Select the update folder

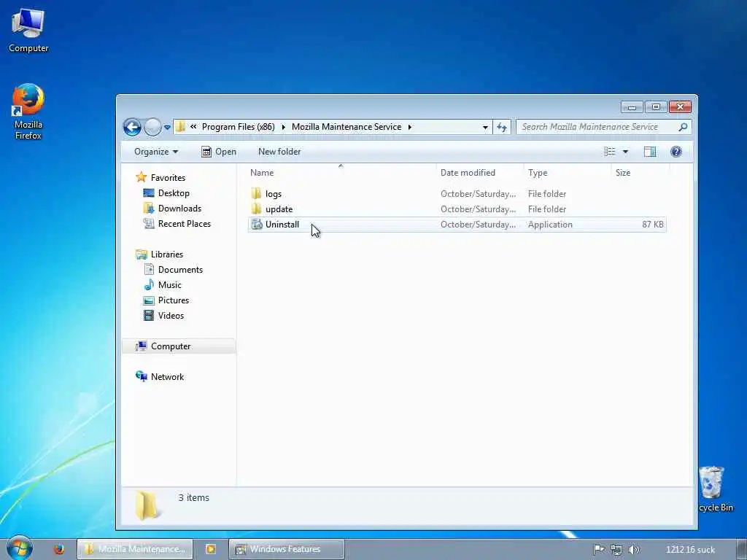click(279, 209)
